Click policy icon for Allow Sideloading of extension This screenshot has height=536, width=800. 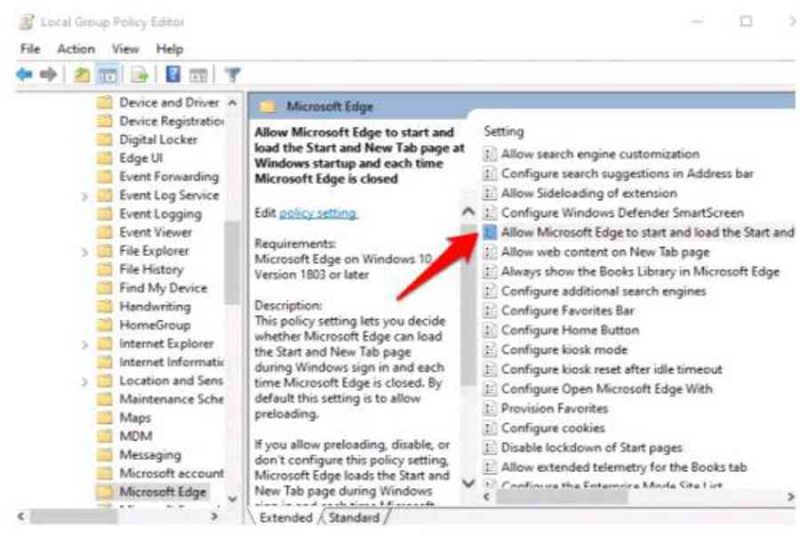tap(489, 193)
